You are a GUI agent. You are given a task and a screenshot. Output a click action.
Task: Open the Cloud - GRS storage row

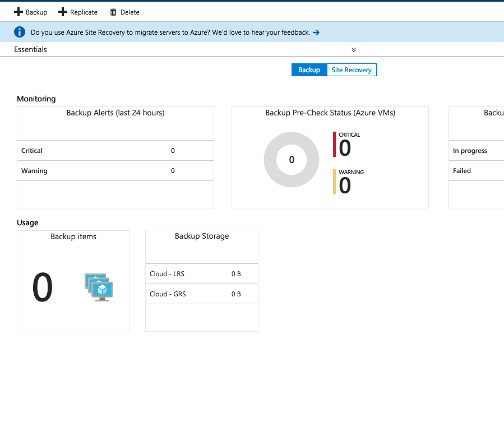(x=201, y=294)
